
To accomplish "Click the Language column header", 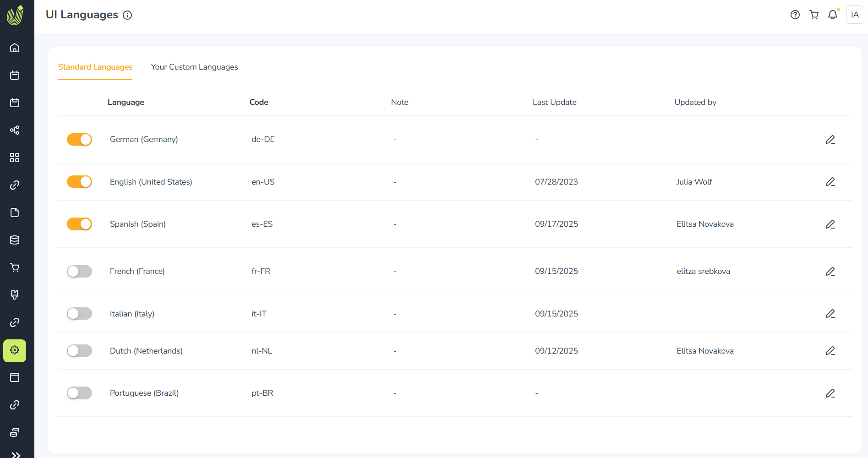I will click(x=126, y=102).
